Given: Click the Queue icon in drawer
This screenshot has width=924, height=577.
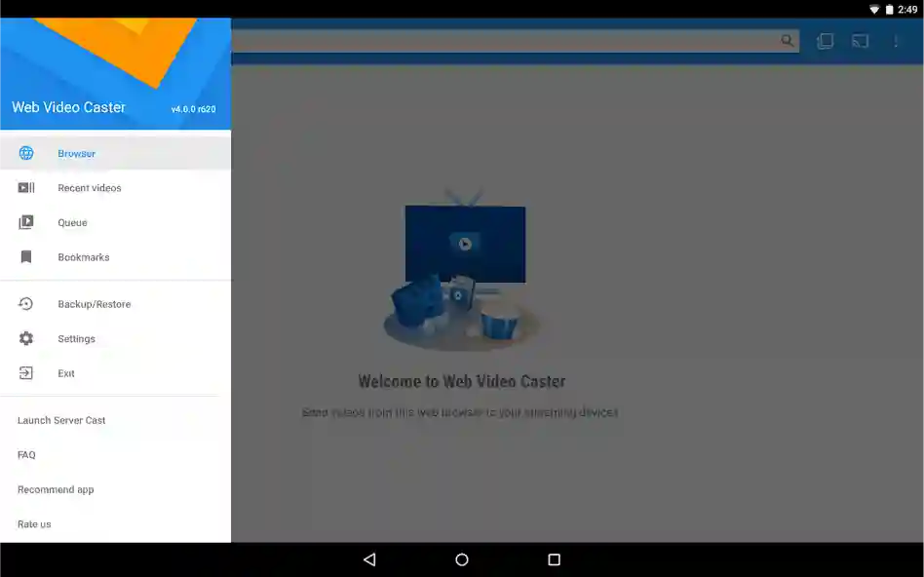Looking at the screenshot, I should click(26, 222).
